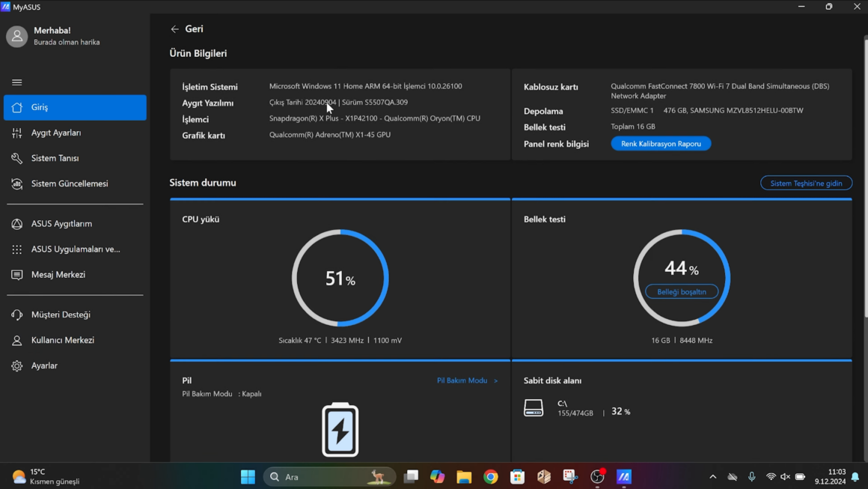Open the orange box app on taskbar
868x489 pixels.
pyautogui.click(x=543, y=477)
